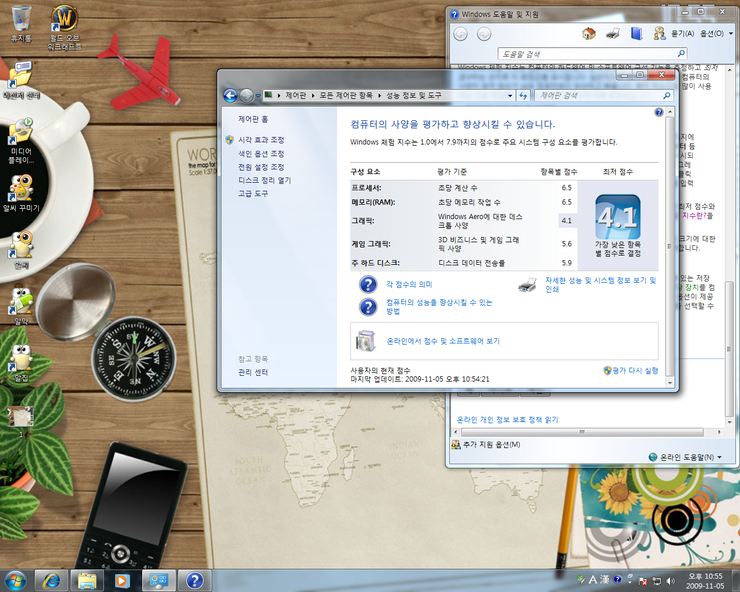Open the recent pages dropdown arrow

click(258, 96)
